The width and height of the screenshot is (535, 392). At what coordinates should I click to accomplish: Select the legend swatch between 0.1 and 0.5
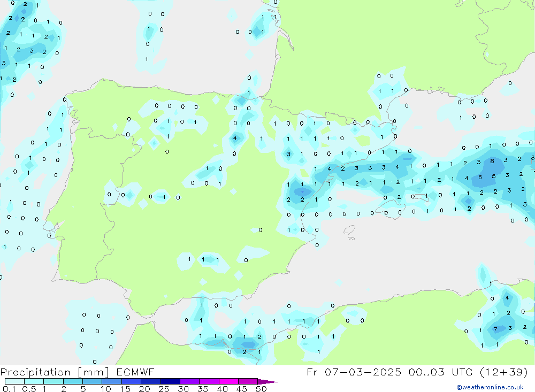click(14, 381)
